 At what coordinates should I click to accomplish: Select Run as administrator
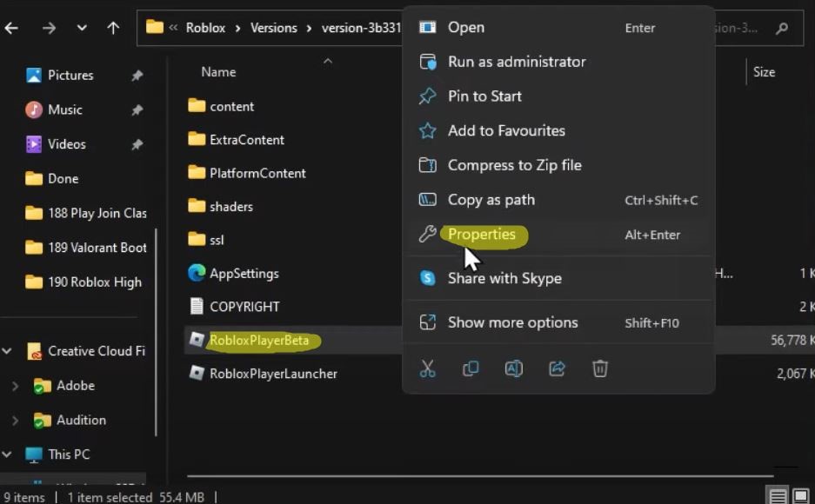click(x=558, y=62)
